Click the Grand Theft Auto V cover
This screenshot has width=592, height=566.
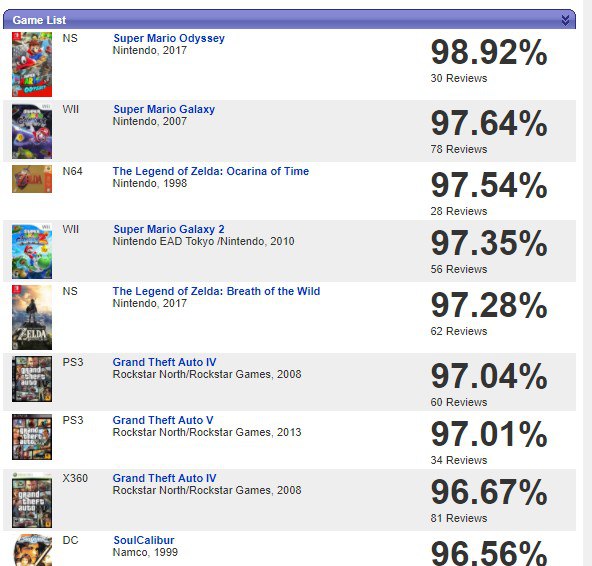click(x=32, y=437)
